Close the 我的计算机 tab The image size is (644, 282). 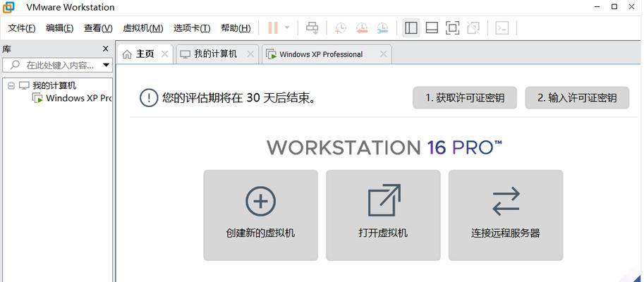tap(250, 54)
